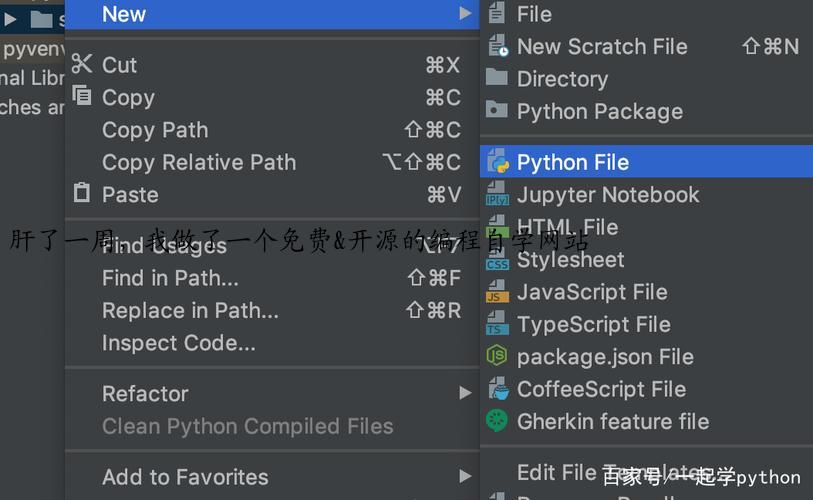
Task: Click the scissors Cut icon
Action: [82, 65]
